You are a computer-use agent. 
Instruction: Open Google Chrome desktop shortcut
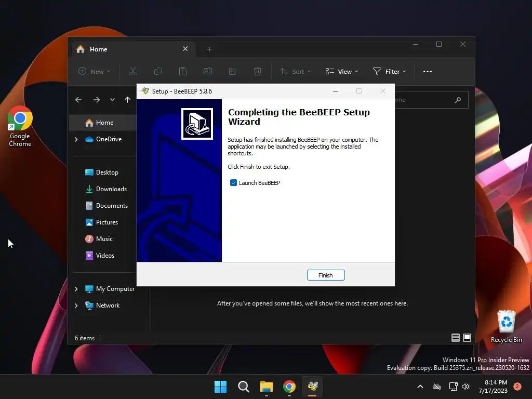(x=20, y=127)
